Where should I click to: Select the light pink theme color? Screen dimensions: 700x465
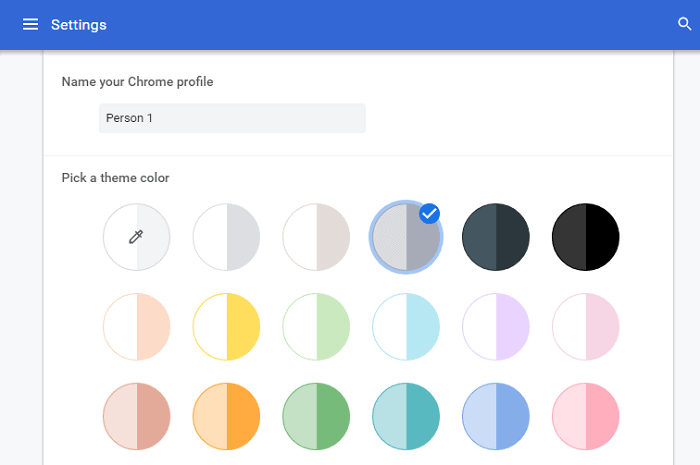click(586, 327)
